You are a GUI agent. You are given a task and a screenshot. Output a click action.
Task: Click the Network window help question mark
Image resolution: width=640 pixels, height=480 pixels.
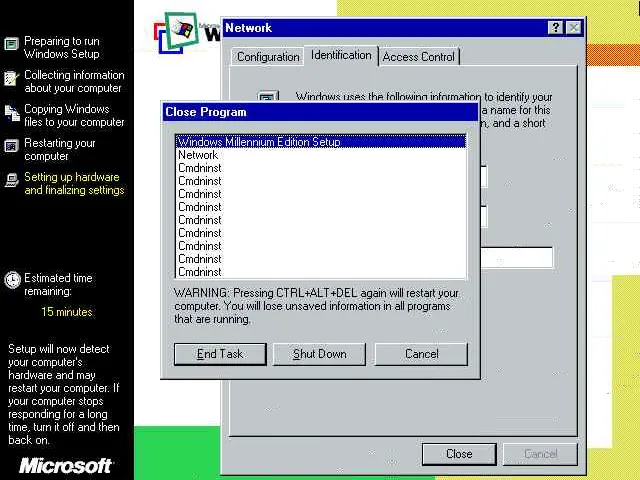pos(555,28)
